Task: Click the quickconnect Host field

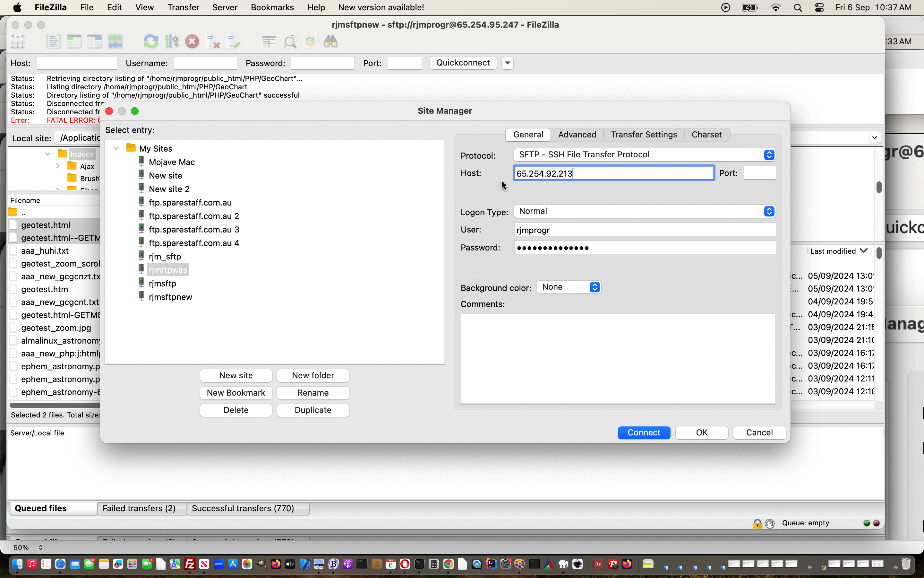Action: coord(77,63)
